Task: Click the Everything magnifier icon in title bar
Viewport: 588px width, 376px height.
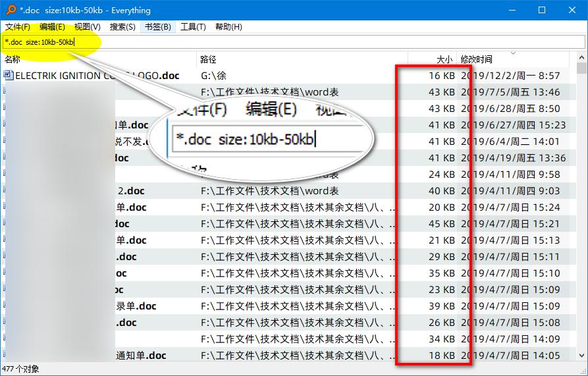Action: coord(11,10)
